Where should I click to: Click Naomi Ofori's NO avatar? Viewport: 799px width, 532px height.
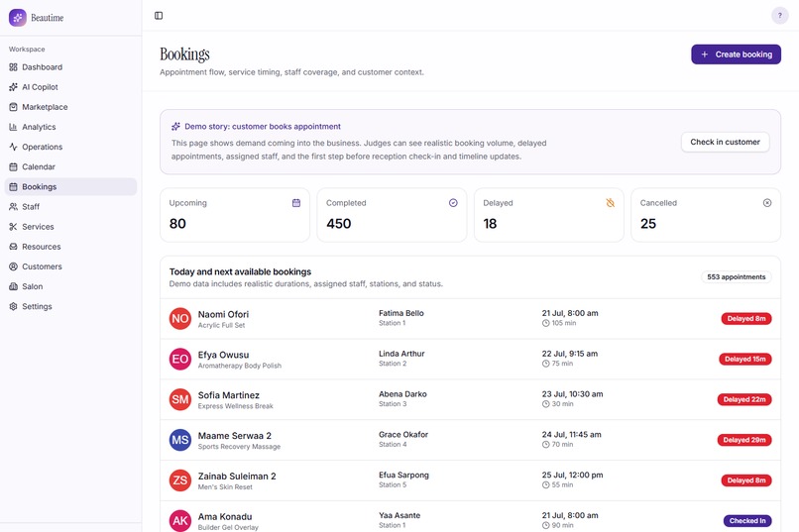pyautogui.click(x=179, y=319)
